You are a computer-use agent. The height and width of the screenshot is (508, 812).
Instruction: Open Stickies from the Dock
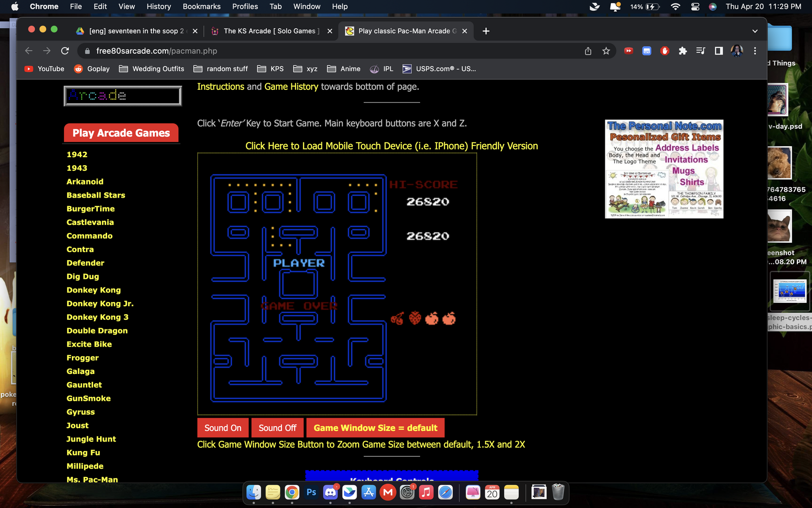(x=273, y=492)
